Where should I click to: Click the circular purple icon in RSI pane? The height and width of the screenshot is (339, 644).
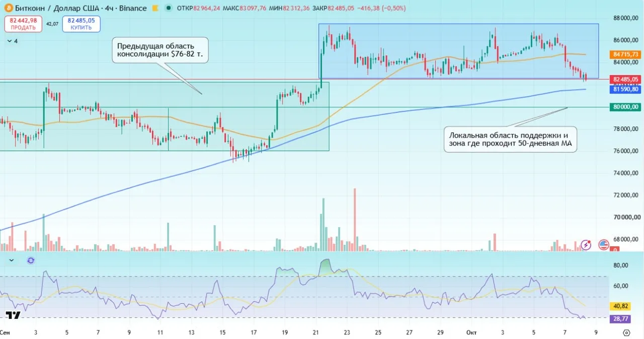pos(31,260)
